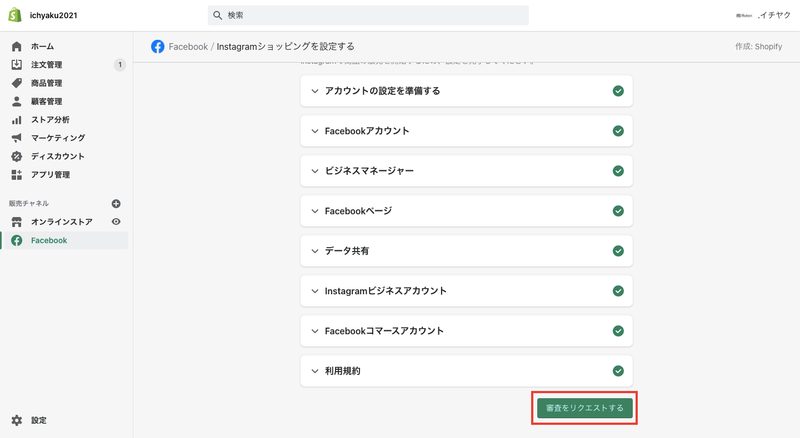
Task: Click the 作成: Shopify text
Action: (758, 46)
